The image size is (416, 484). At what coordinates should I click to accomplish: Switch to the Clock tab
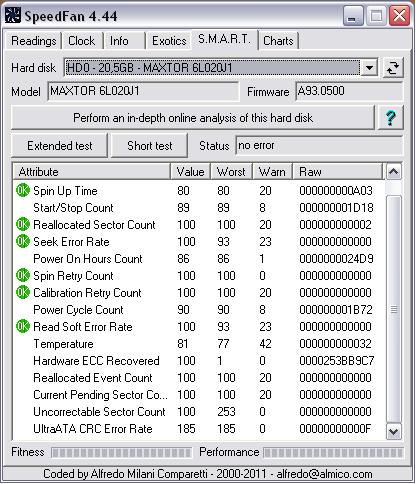coord(82,41)
